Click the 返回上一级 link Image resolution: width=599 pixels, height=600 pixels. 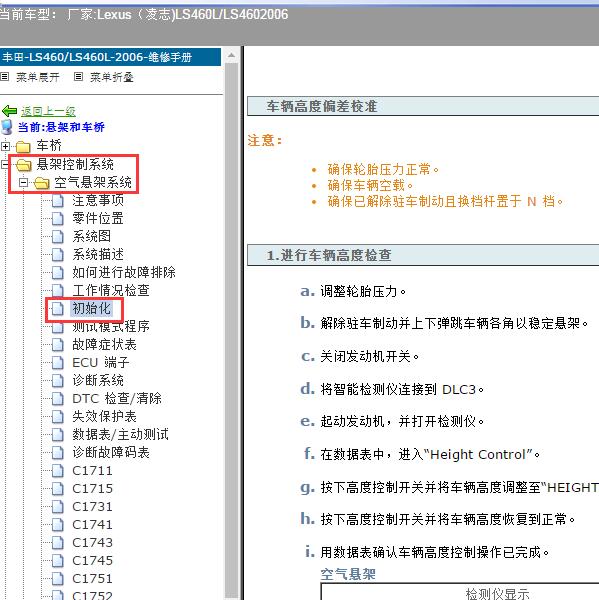48,111
